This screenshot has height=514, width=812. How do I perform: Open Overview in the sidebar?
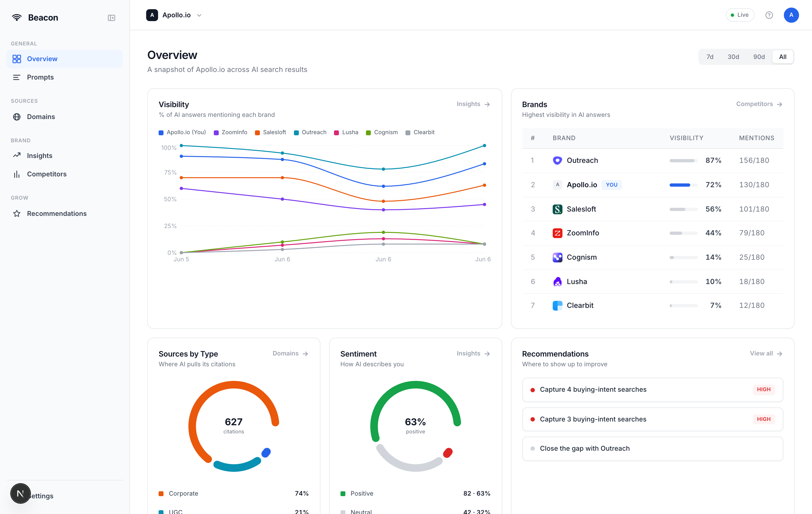click(x=64, y=59)
